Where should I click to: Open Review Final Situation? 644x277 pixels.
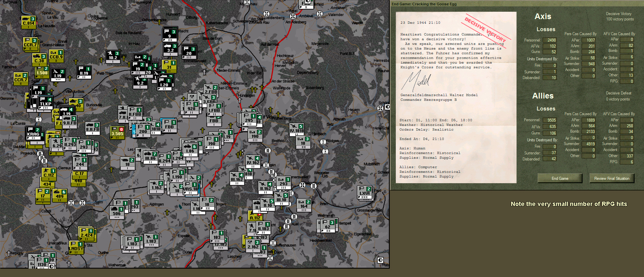pyautogui.click(x=611, y=179)
